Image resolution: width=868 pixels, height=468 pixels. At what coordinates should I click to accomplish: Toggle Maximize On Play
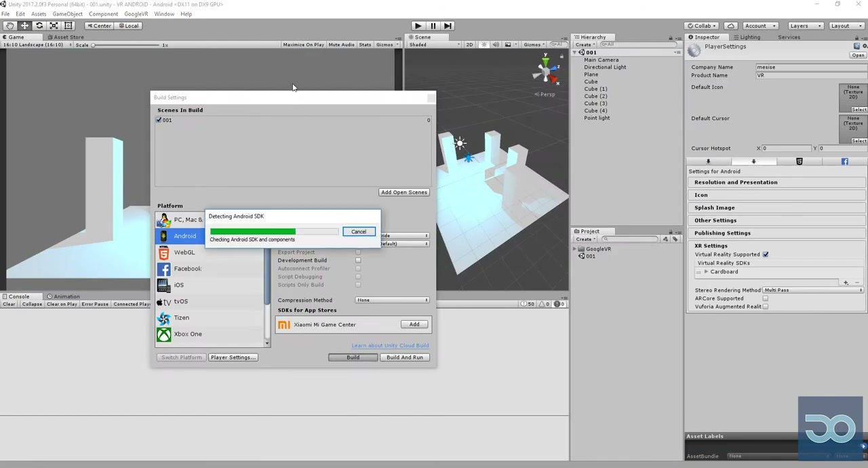click(303, 45)
